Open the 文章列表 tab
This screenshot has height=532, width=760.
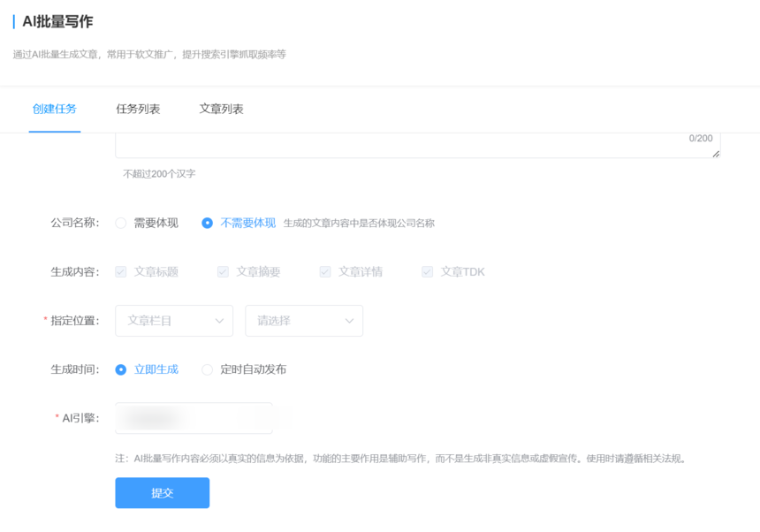click(221, 109)
